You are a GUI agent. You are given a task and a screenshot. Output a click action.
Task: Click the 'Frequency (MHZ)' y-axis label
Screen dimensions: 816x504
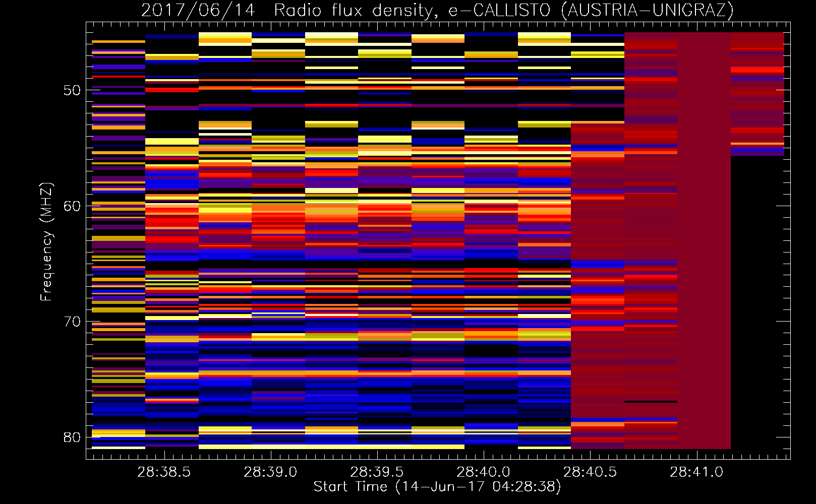click(x=46, y=242)
